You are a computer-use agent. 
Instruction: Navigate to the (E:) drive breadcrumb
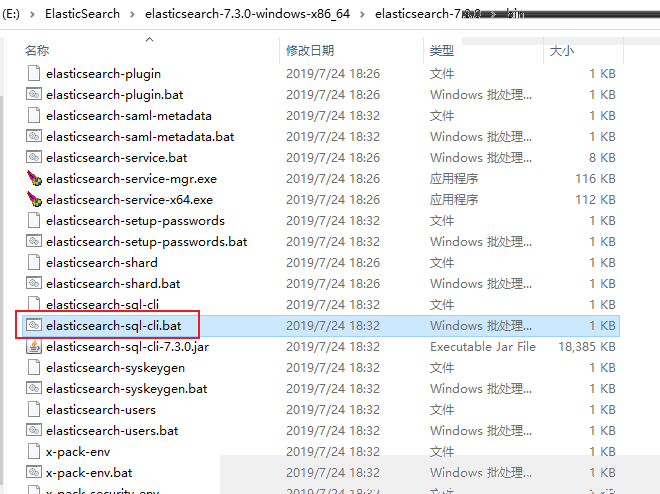click(11, 14)
